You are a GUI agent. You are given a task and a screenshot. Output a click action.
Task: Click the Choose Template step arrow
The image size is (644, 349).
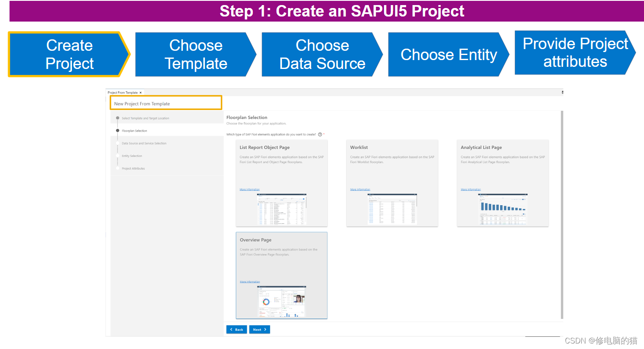[x=196, y=55]
